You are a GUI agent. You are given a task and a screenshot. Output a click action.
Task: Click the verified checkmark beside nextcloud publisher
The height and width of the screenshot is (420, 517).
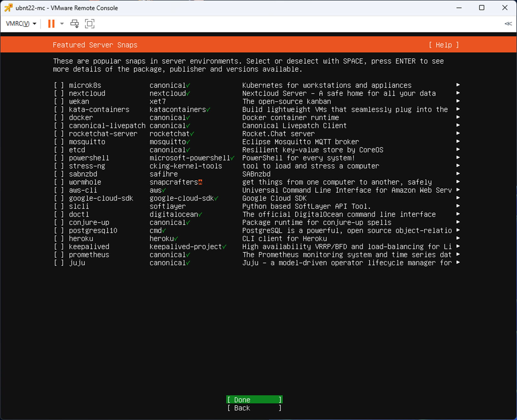pyautogui.click(x=188, y=94)
